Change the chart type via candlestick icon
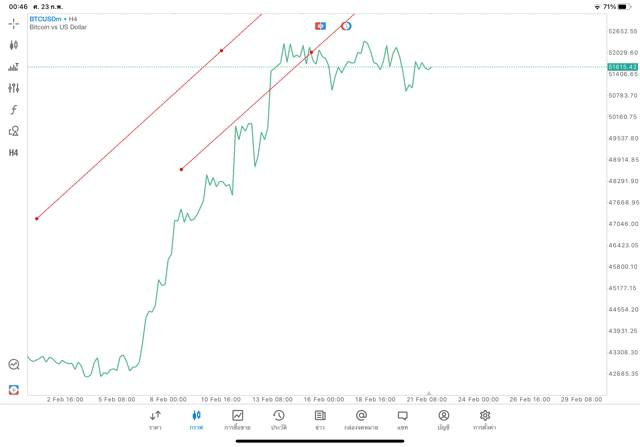Viewport: 640px width, 447px height. [x=14, y=45]
